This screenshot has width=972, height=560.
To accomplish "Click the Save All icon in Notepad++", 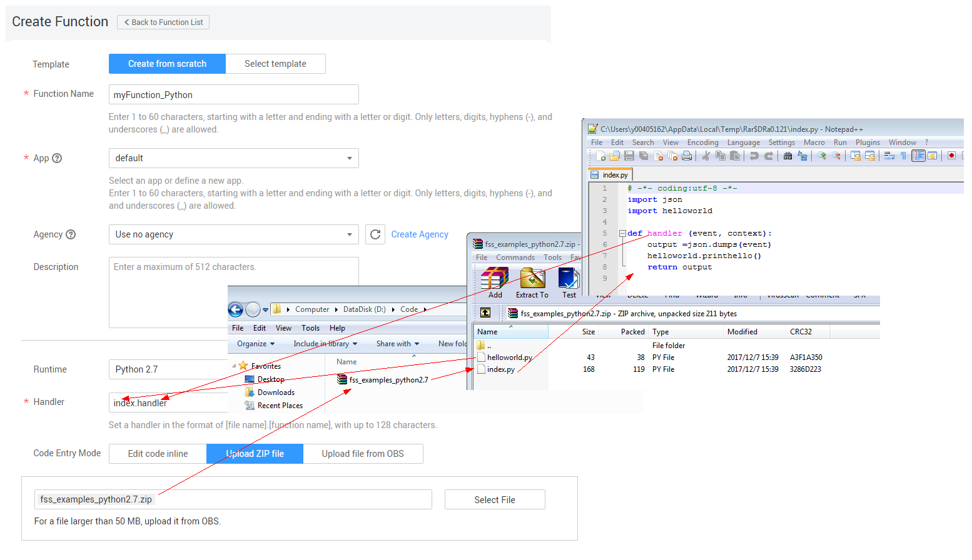I will [644, 156].
